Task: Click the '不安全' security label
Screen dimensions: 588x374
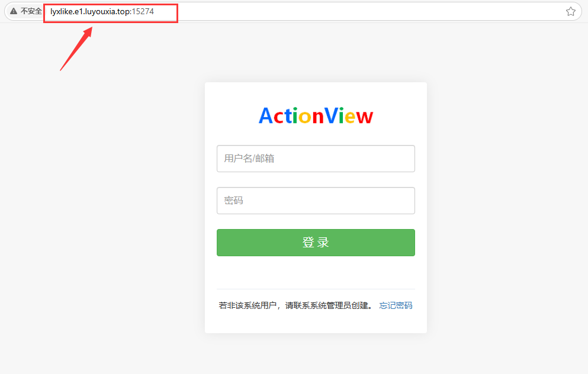Action: pos(31,11)
